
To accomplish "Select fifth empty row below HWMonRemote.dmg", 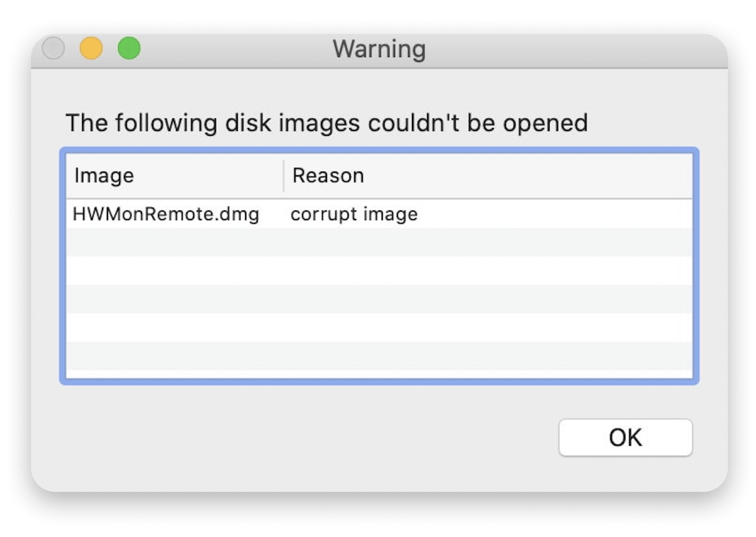I will [x=379, y=356].
